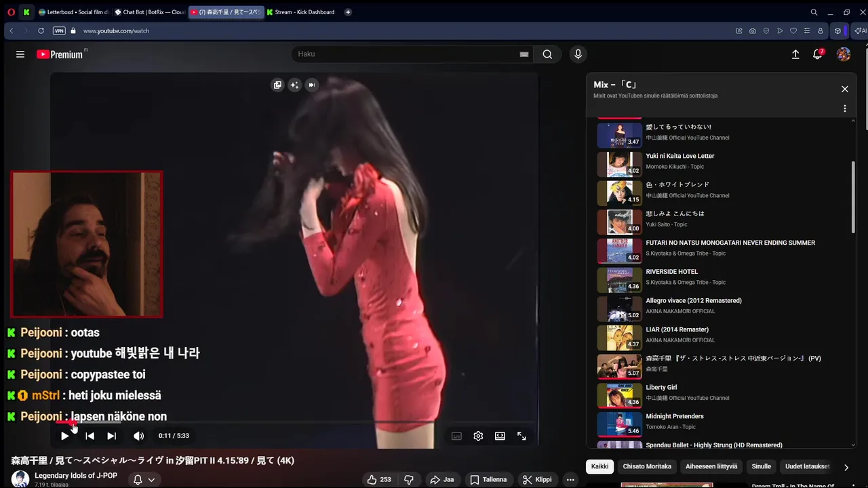This screenshot has width=868, height=488.
Task: Like the video with thumbs up
Action: pos(379,479)
